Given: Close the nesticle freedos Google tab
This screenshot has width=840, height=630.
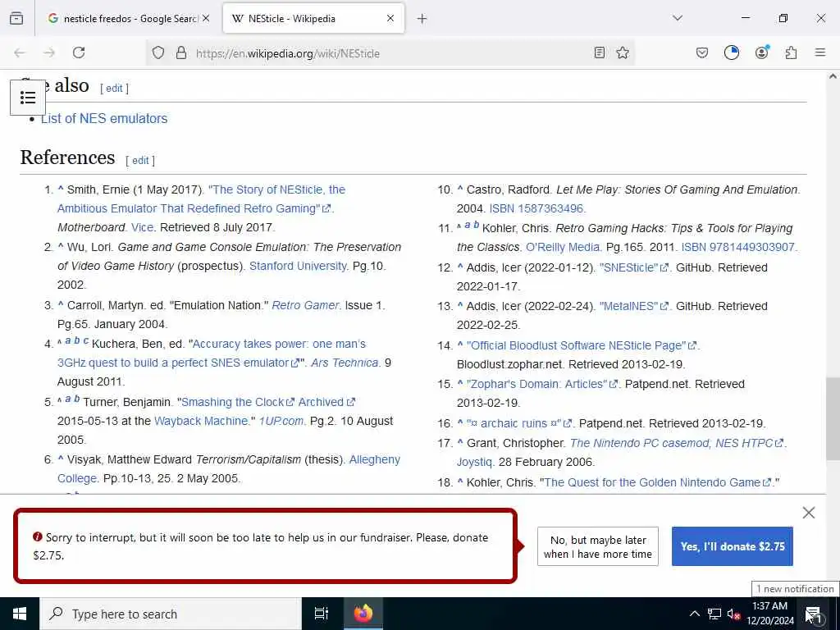Looking at the screenshot, I should click(206, 18).
